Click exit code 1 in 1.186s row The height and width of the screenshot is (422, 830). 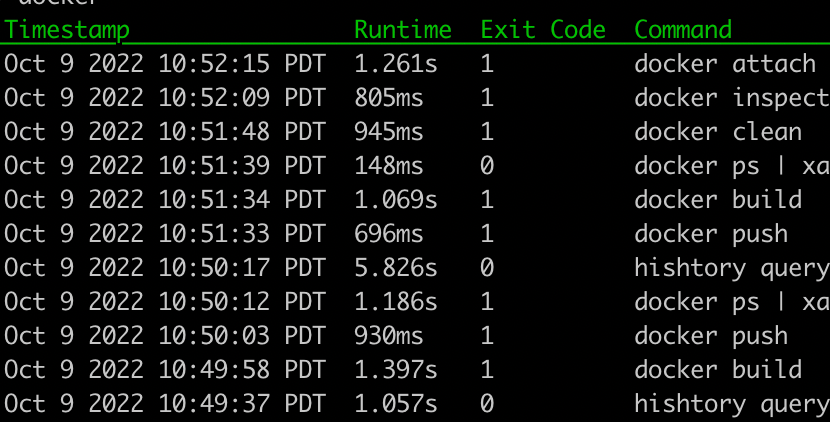(x=487, y=301)
